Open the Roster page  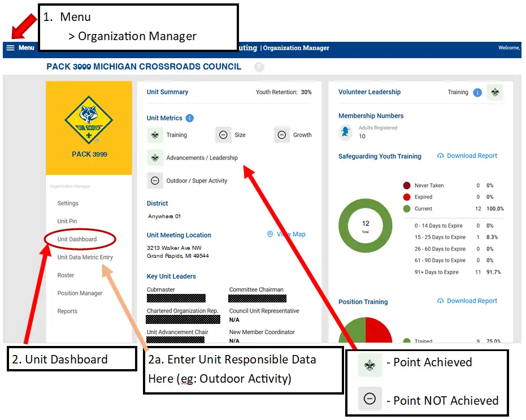point(66,275)
